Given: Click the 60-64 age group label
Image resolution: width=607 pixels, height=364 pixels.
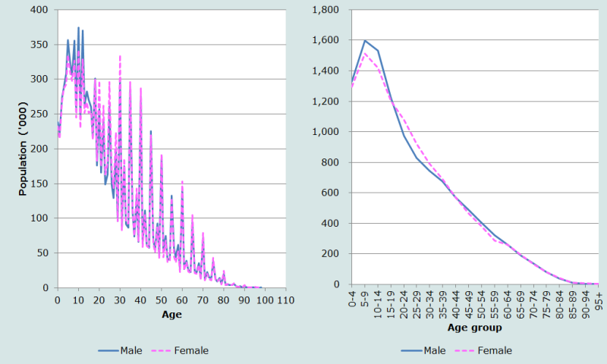Looking at the screenshot, I should tap(508, 305).
